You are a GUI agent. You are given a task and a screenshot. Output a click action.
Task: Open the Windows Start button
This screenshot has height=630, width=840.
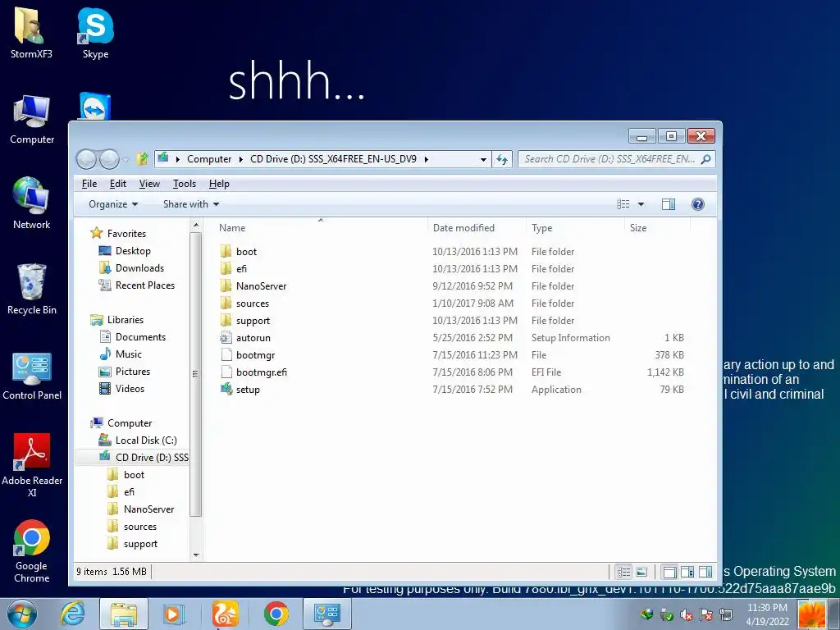(x=22, y=614)
